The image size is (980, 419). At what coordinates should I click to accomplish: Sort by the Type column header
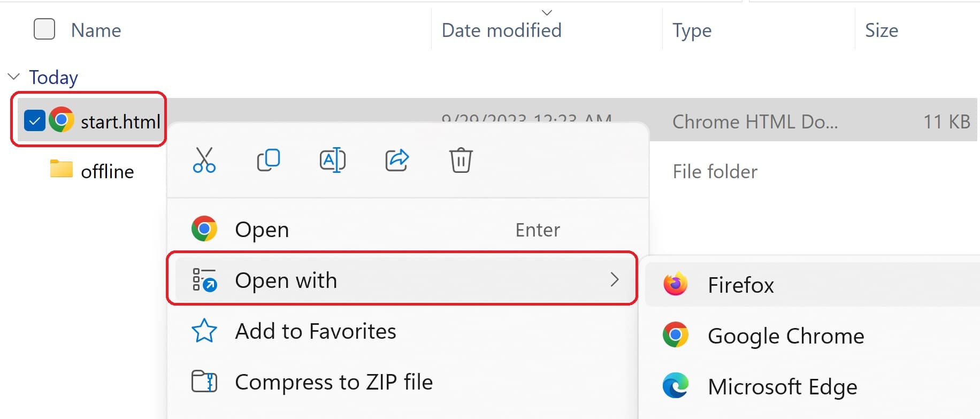(x=692, y=31)
